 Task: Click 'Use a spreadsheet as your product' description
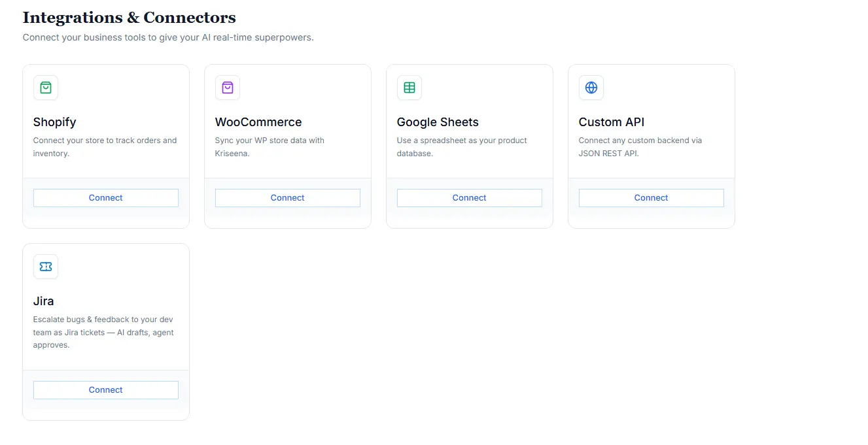coord(462,147)
